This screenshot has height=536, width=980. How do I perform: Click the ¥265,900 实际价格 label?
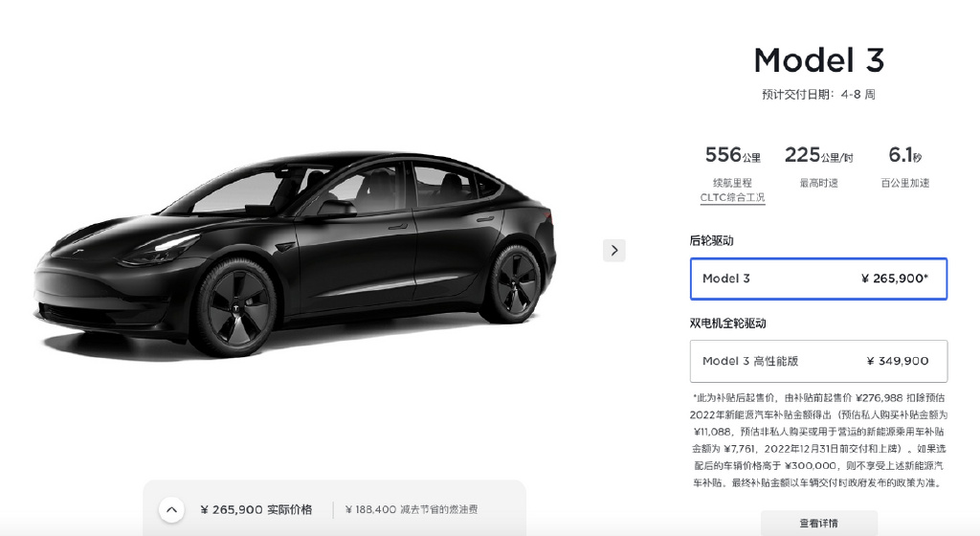coord(256,510)
